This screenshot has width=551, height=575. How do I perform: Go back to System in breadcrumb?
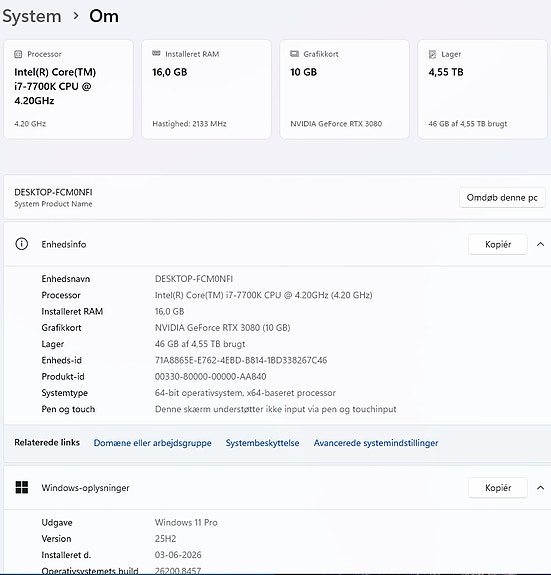32,17
